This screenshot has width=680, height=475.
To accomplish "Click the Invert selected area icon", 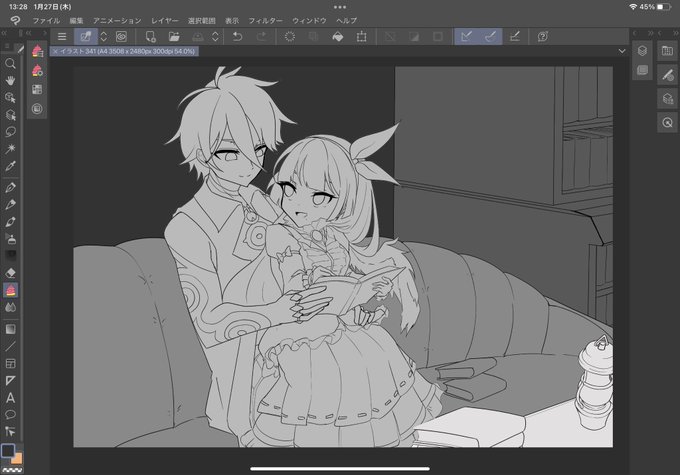I will (414, 36).
